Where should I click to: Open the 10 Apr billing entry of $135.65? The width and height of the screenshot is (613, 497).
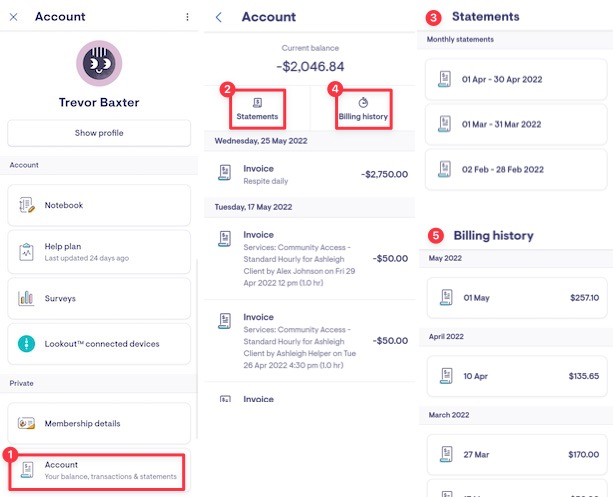click(x=515, y=376)
